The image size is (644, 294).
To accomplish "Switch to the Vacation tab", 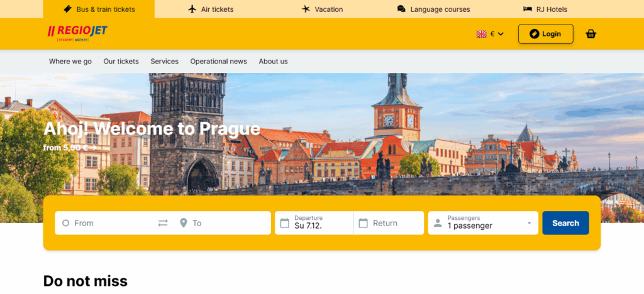I will [323, 9].
